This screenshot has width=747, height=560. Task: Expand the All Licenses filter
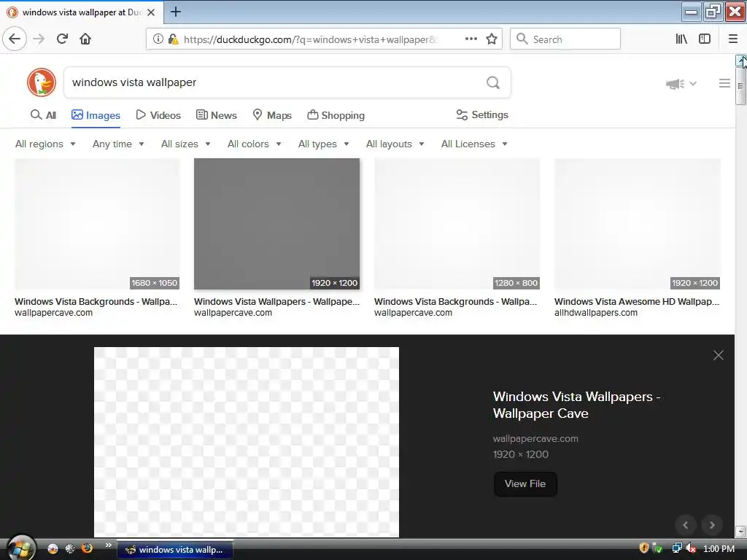point(474,144)
